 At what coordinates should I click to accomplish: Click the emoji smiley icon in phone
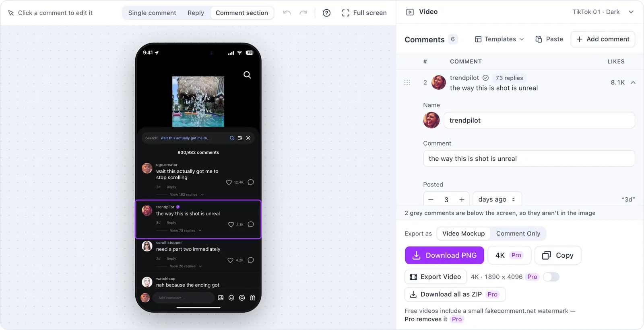pos(231,298)
